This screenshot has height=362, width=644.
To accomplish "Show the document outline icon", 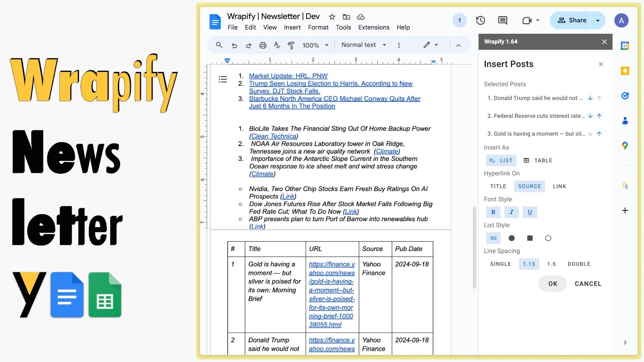I will (x=223, y=79).
